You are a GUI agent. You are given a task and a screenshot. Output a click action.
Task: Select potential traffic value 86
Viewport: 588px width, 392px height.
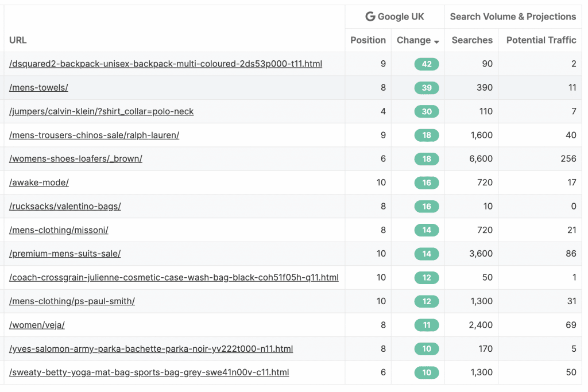pos(571,254)
